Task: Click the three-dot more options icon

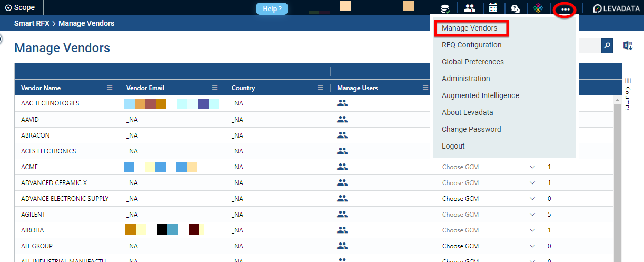Action: point(565,9)
